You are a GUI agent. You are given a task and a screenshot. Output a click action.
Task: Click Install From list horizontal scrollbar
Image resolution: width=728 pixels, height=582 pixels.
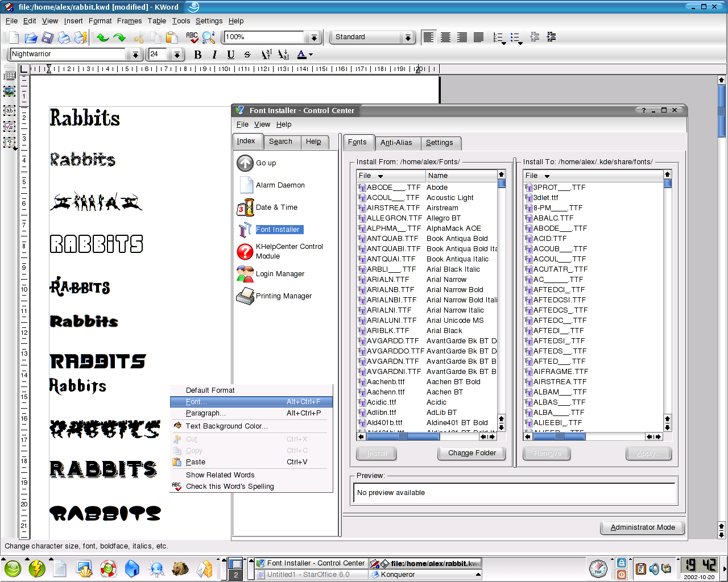click(x=427, y=436)
